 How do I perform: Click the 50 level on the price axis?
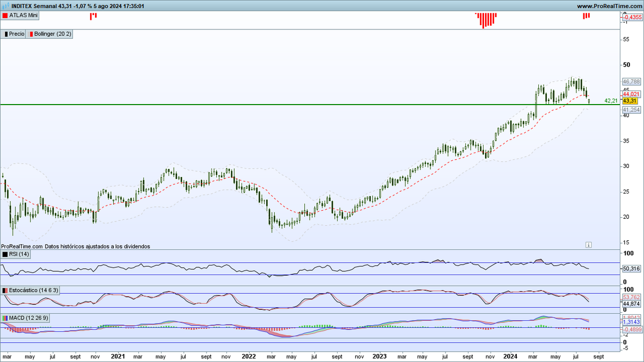pyautogui.click(x=626, y=65)
